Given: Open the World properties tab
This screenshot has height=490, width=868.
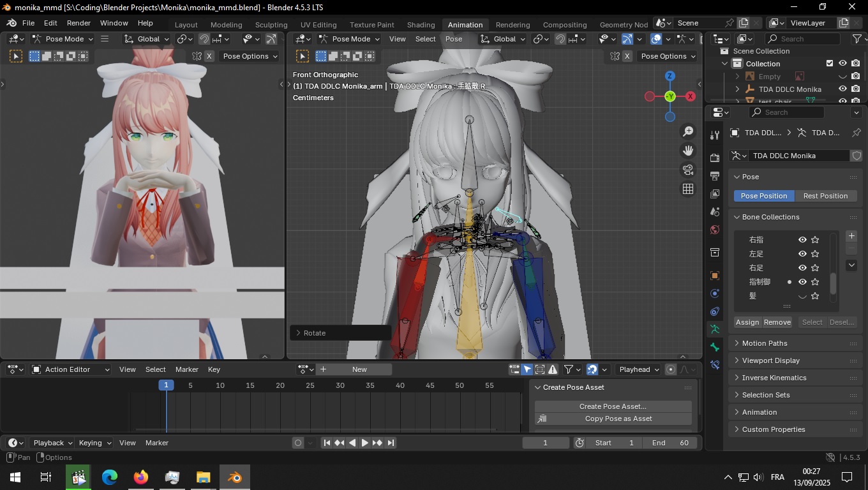Looking at the screenshot, I should coord(715,230).
